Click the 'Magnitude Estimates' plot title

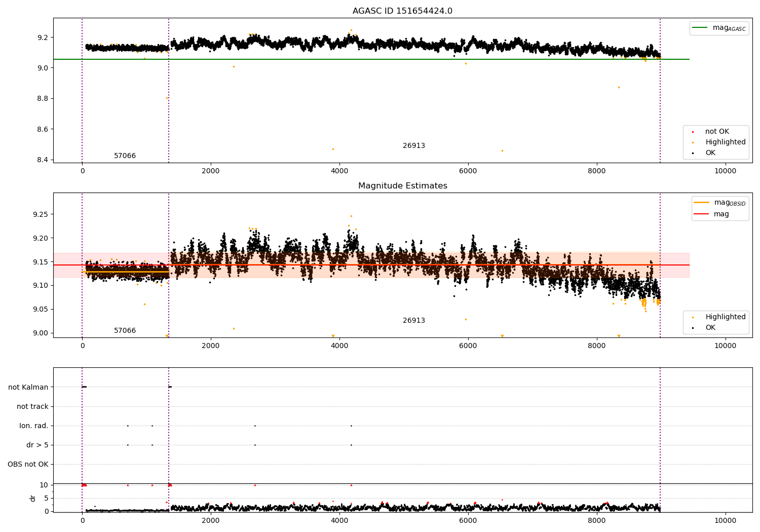(402, 186)
